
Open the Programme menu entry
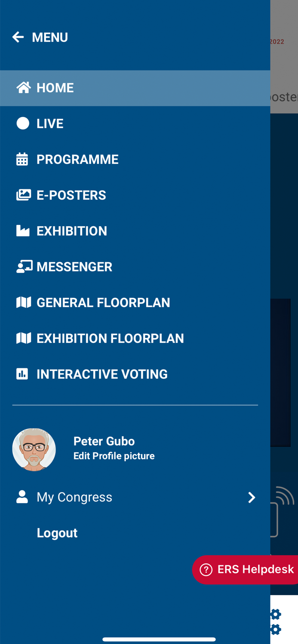pos(77,159)
